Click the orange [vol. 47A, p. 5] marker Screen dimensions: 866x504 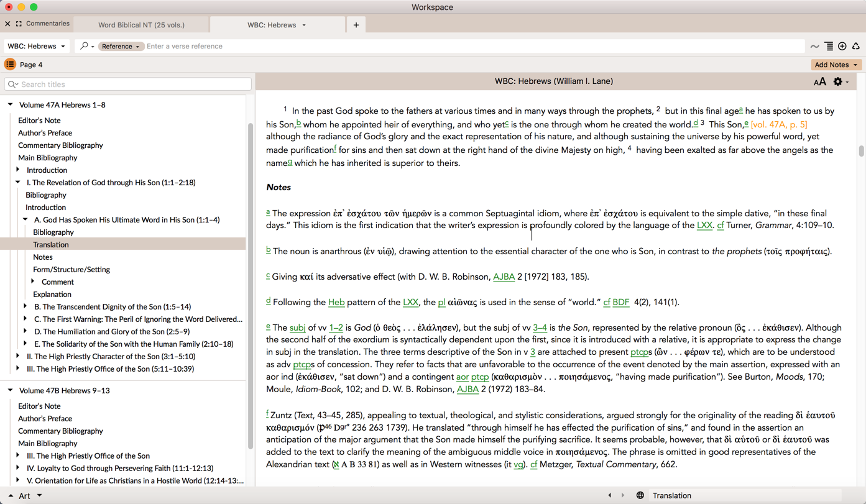779,124
